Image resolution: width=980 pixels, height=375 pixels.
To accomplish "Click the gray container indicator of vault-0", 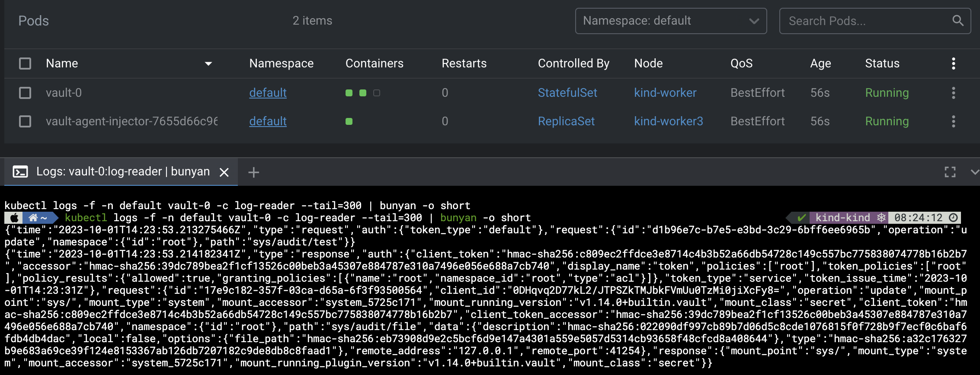I will coord(377,93).
